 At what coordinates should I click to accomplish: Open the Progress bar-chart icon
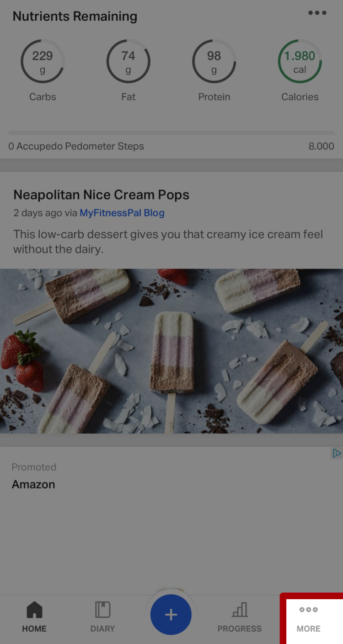tap(240, 610)
